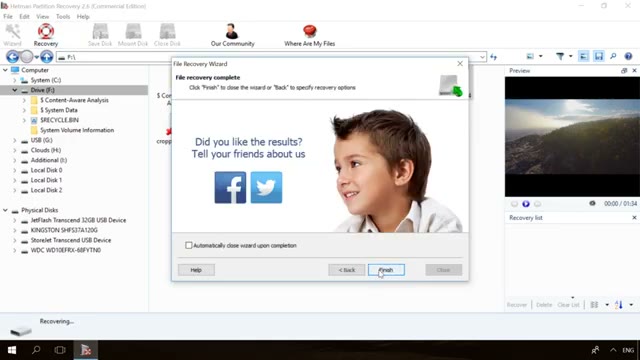Collapse the Physical Disks node
This screenshot has height=360, width=640.
[5, 210]
